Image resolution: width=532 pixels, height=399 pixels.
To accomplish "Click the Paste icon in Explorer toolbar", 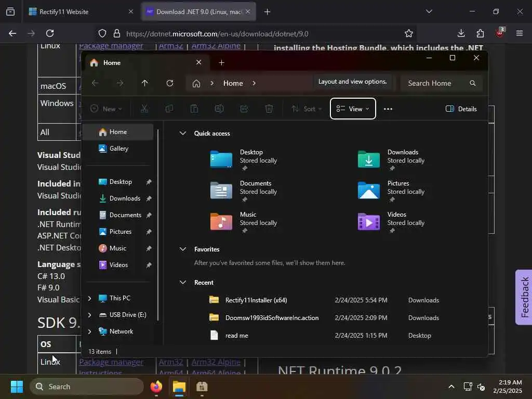I will [x=194, y=109].
